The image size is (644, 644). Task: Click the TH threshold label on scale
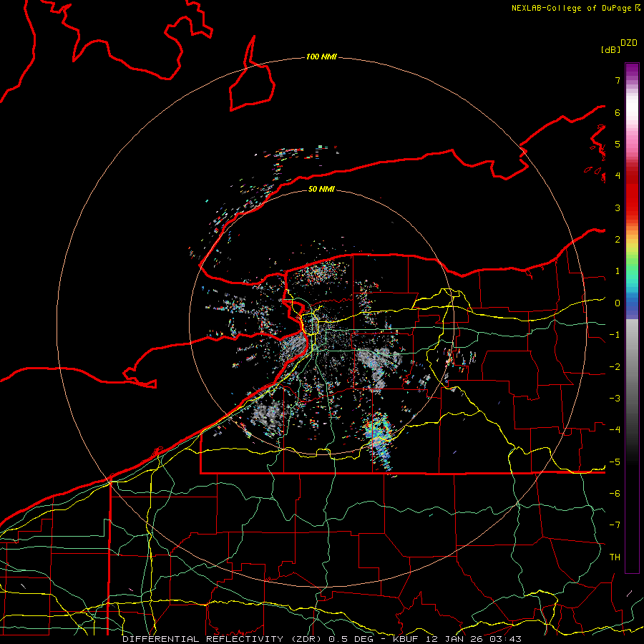pos(615,557)
